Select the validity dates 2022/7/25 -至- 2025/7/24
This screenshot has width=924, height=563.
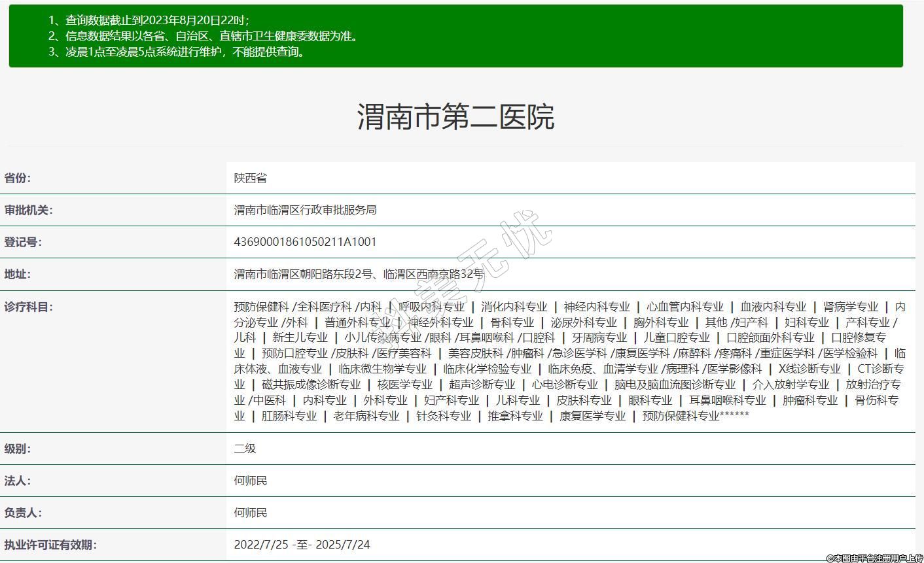(x=302, y=545)
